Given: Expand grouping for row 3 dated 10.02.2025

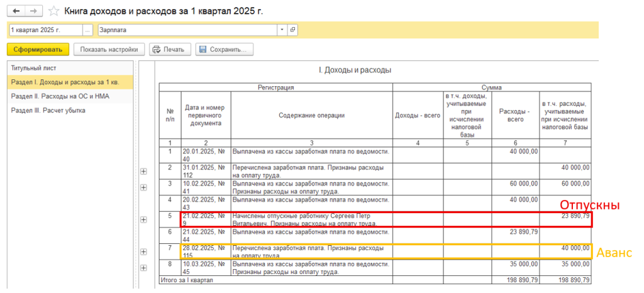Looking at the screenshot, I should tap(143, 187).
